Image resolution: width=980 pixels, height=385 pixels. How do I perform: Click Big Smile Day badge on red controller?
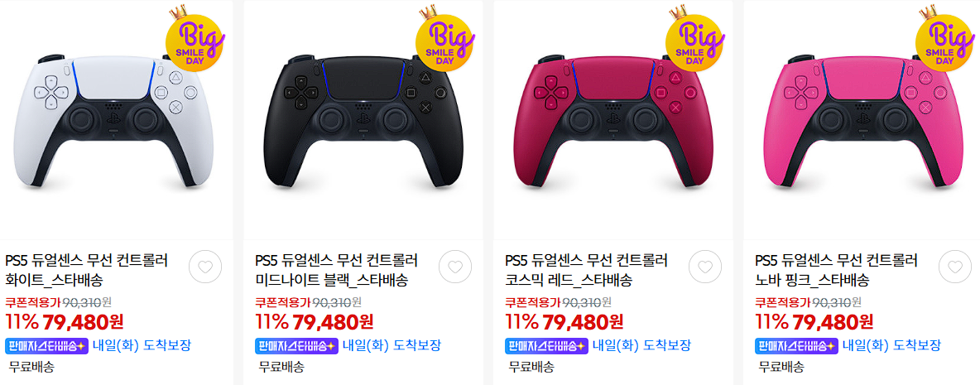694,39
